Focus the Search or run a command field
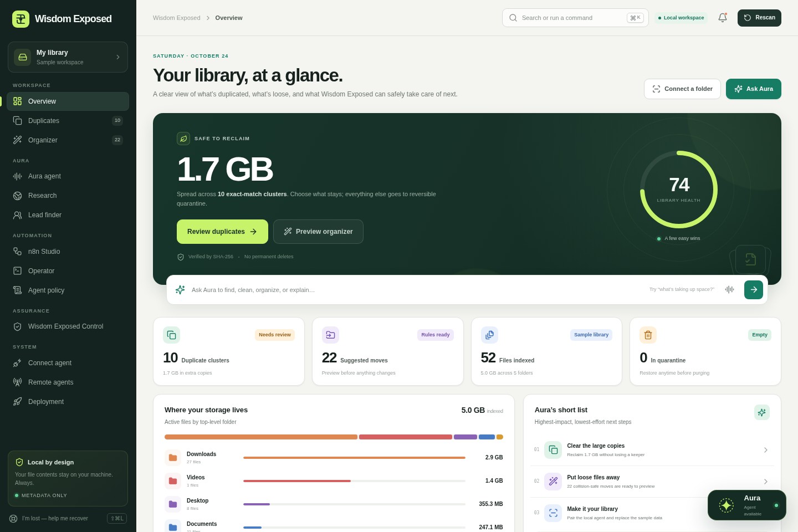The image size is (798, 532). click(x=575, y=18)
